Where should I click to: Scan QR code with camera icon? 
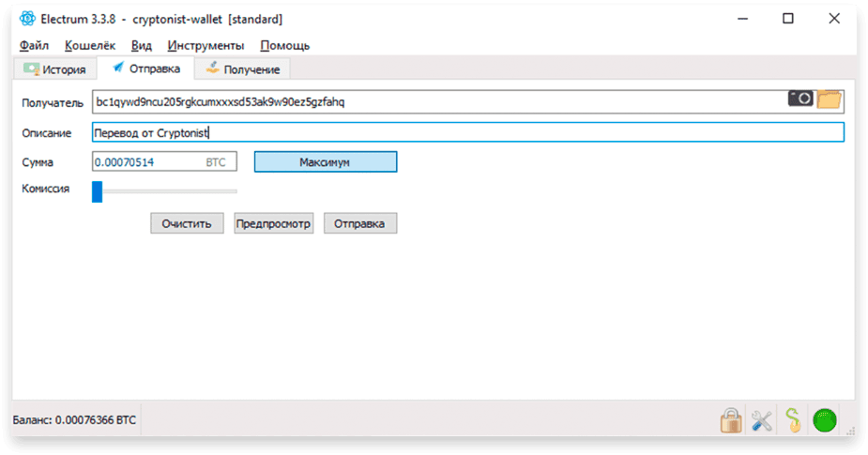click(800, 99)
